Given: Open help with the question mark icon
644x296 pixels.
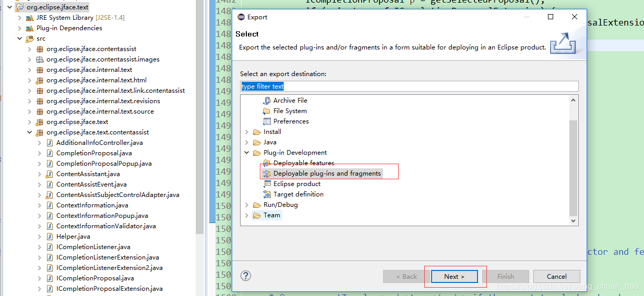Looking at the screenshot, I should pyautogui.click(x=246, y=276).
